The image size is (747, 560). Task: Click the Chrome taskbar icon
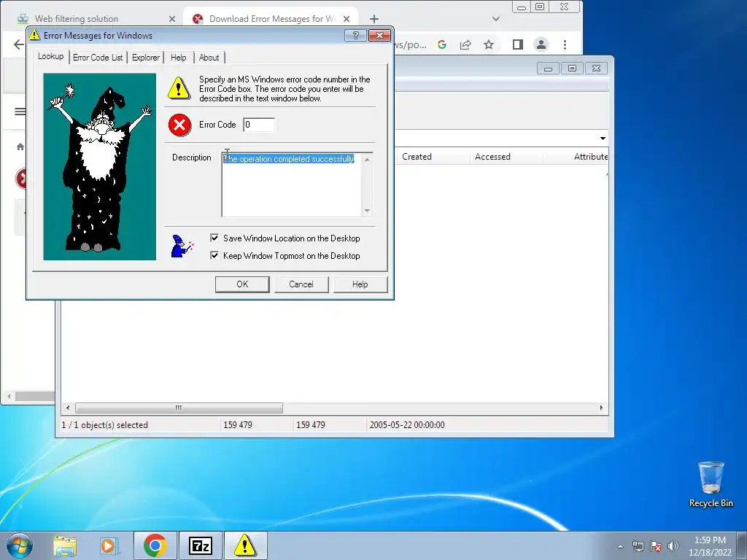pos(155,545)
